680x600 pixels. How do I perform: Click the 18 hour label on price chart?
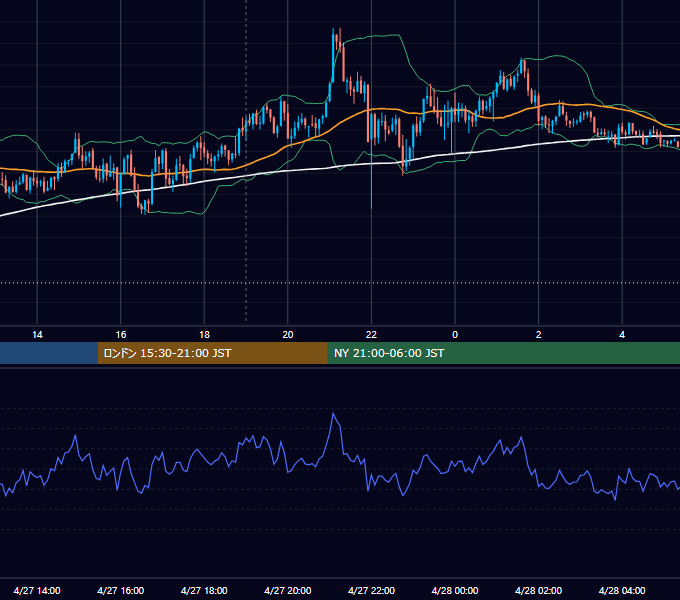[x=204, y=335]
